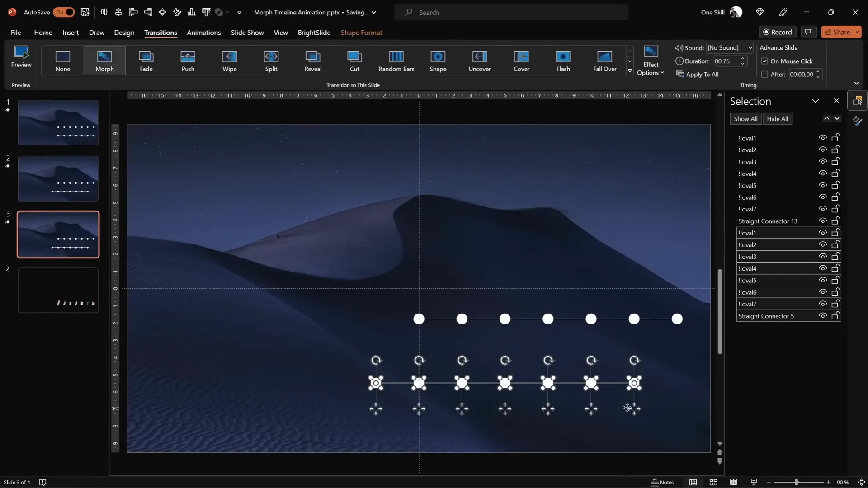Apply the Random Bars transition

396,61
